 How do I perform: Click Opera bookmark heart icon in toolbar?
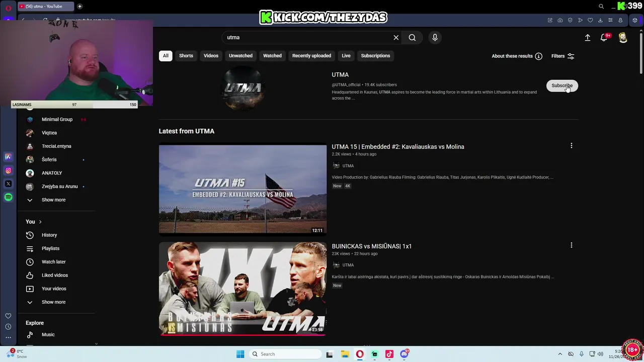click(590, 20)
